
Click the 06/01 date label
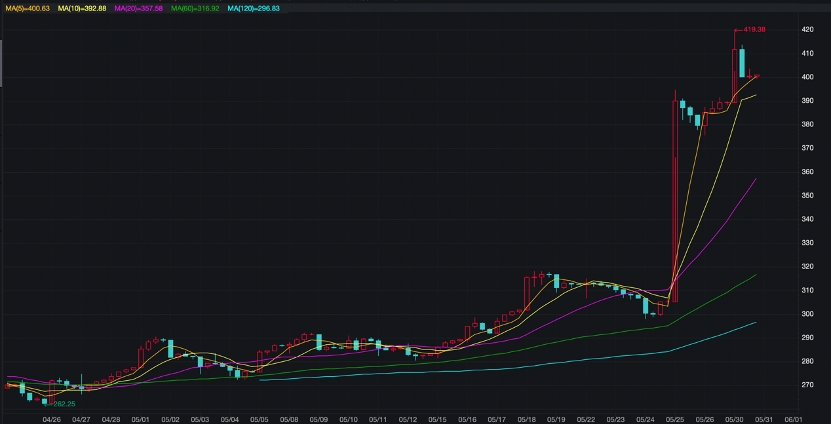[x=793, y=419]
